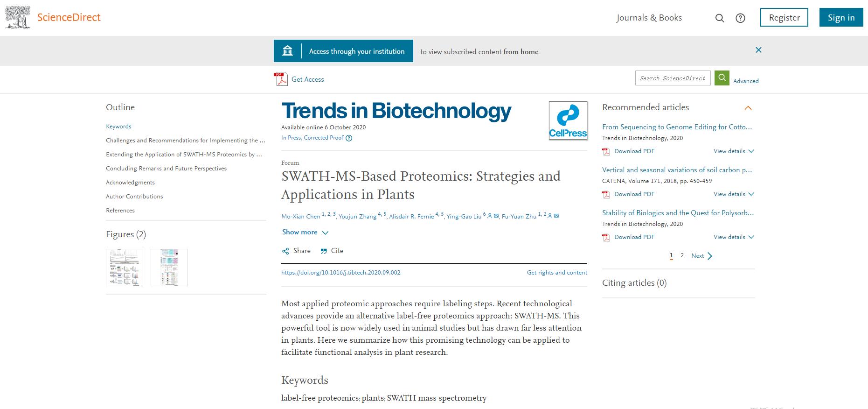The image size is (868, 409).
Task: Go to Next page of recommendations
Action: point(701,256)
